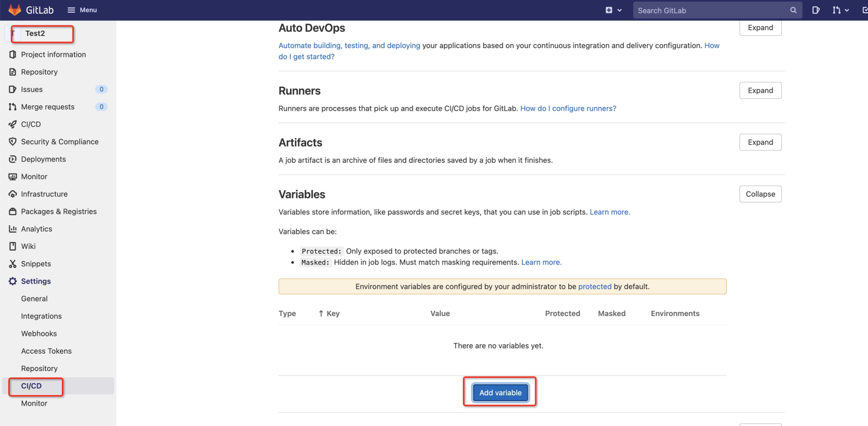
Task: Click the GitLab fox logo
Action: (x=15, y=10)
